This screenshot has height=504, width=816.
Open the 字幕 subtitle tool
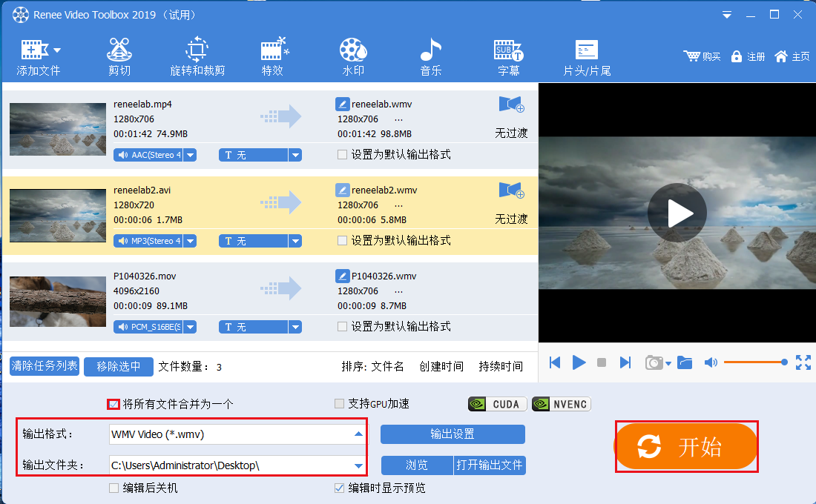[x=508, y=57]
